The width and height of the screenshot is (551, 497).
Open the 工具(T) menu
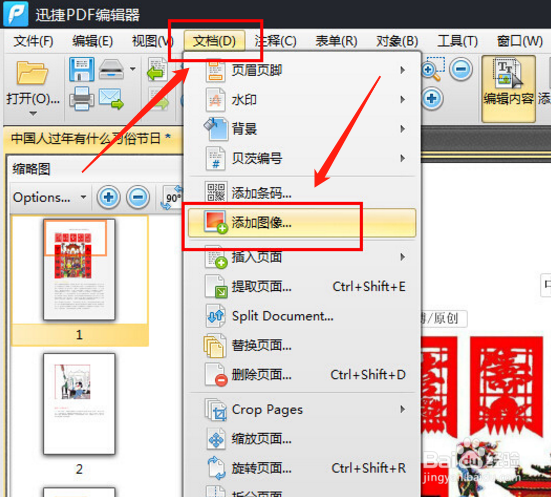tap(458, 41)
